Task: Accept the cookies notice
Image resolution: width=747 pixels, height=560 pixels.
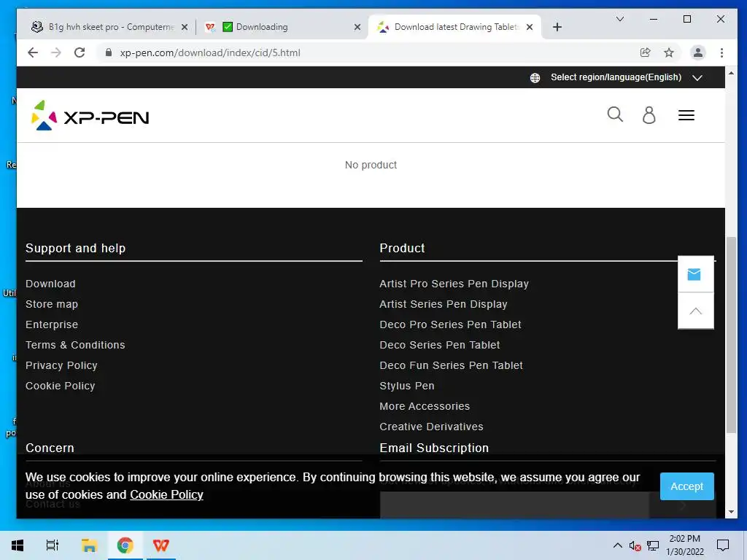Action: tap(686, 486)
